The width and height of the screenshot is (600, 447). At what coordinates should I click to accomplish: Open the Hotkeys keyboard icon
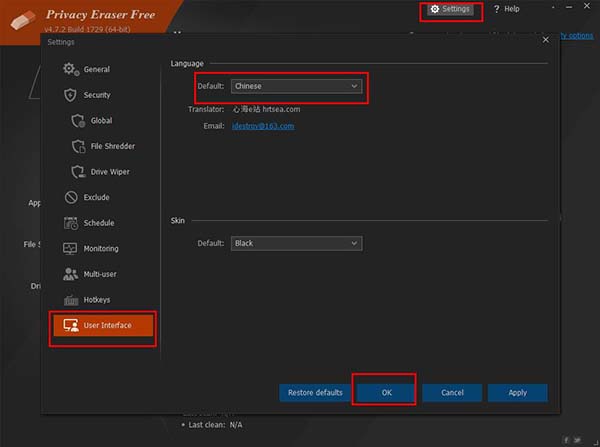[x=70, y=300]
